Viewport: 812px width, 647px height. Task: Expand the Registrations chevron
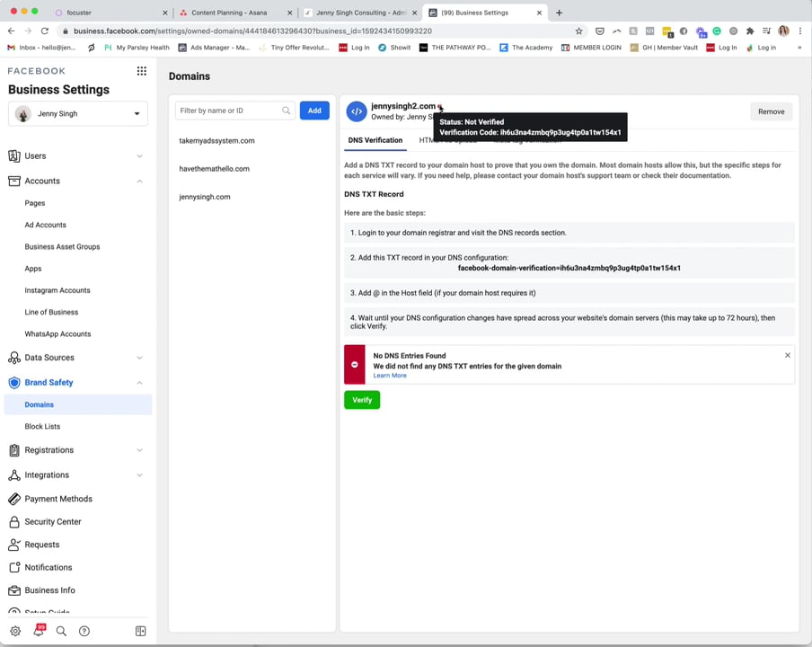[139, 450]
